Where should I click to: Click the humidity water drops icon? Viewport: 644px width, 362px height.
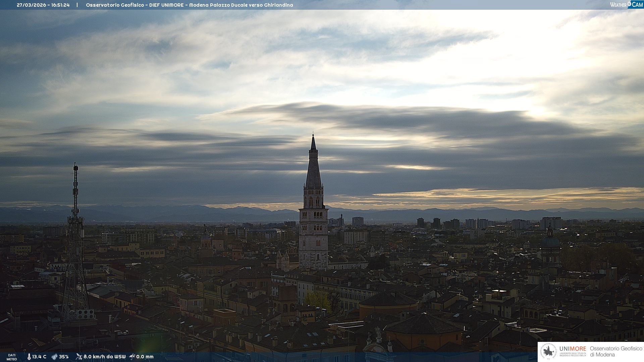tap(54, 357)
